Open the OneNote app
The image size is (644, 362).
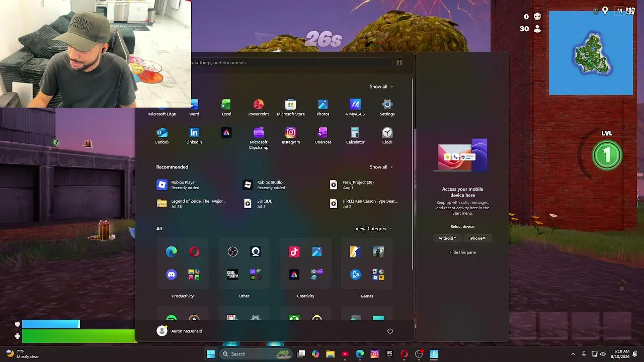[x=323, y=136]
